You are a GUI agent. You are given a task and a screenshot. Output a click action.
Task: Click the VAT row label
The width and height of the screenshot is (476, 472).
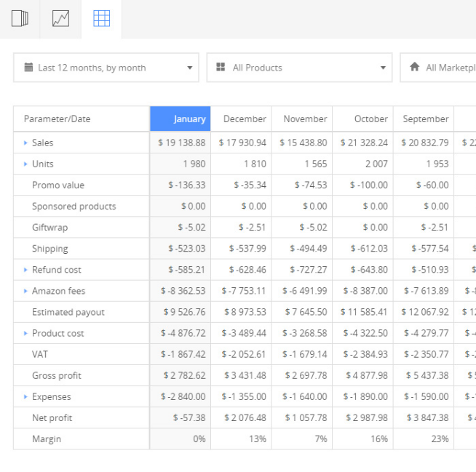(40, 354)
